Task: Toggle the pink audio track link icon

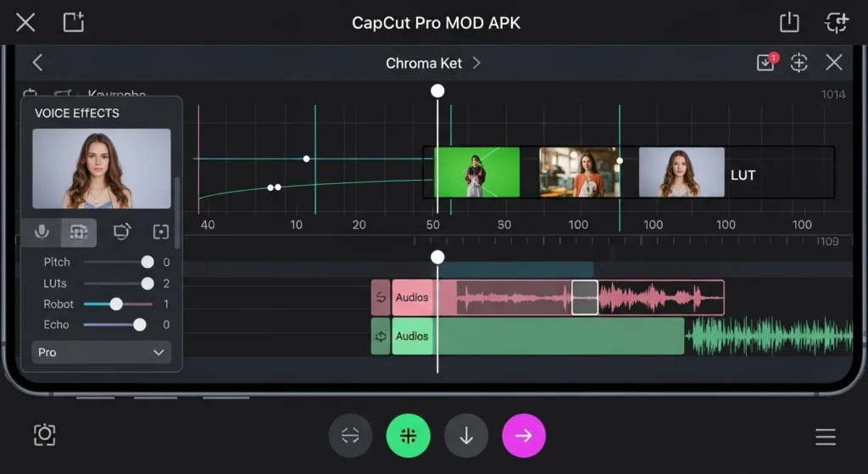Action: click(381, 298)
